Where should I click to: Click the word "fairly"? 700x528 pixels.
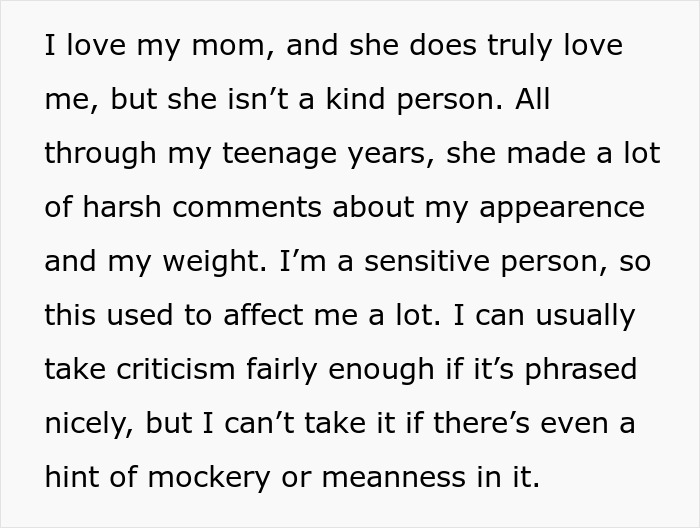click(x=305, y=370)
